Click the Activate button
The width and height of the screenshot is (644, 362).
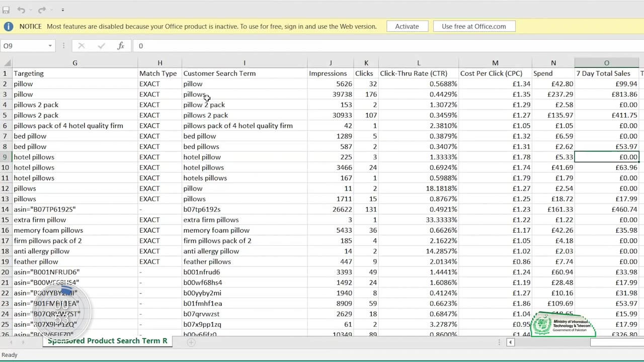coord(407,27)
